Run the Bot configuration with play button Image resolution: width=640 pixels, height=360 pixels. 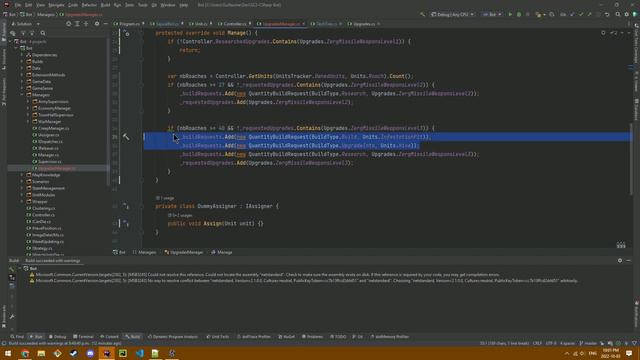click(510, 14)
